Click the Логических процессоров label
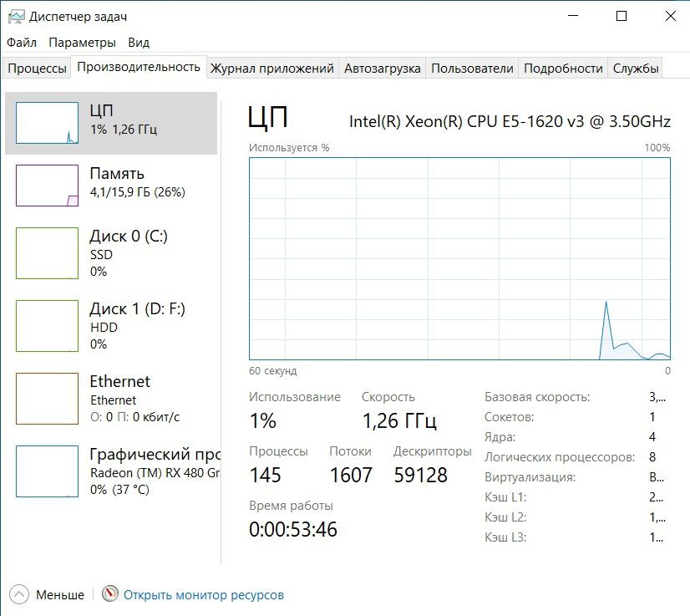The image size is (690, 616). click(560, 457)
